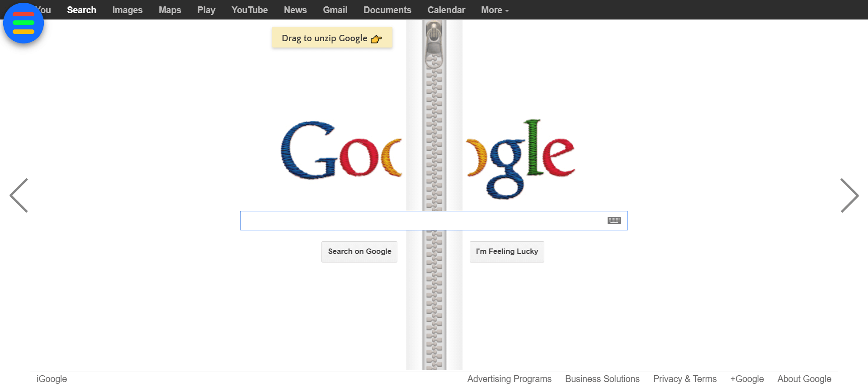This screenshot has height=387, width=868.
Task: Open the round colorful hamburger menu button
Action: click(24, 23)
